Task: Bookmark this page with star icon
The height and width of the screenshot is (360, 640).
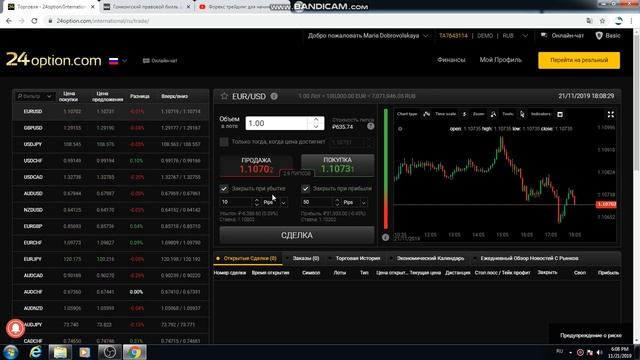Action: (602, 21)
